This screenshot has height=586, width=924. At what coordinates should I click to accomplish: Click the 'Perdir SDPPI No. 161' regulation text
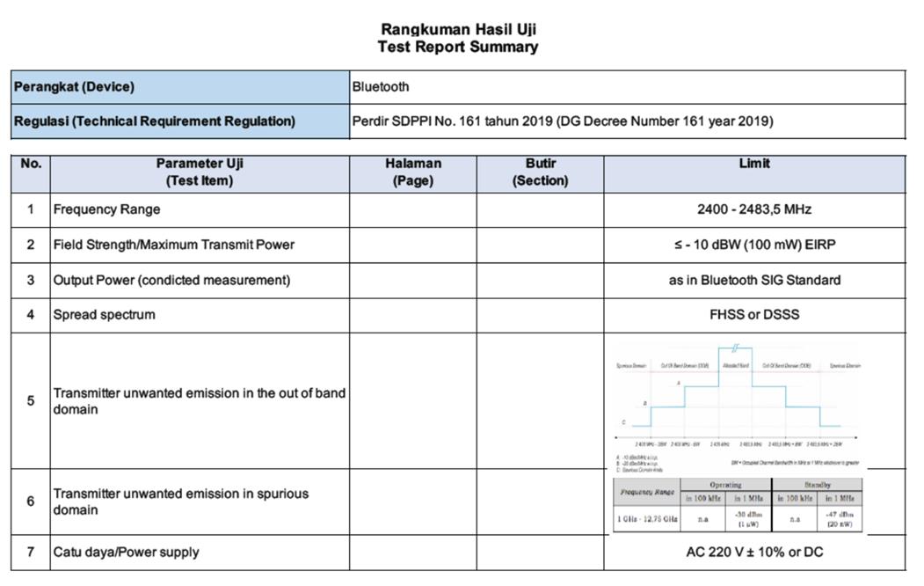pos(563,121)
